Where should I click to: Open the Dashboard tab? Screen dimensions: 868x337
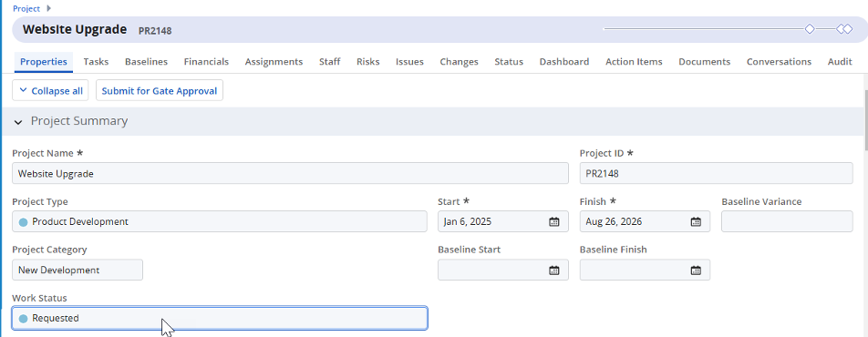[564, 61]
